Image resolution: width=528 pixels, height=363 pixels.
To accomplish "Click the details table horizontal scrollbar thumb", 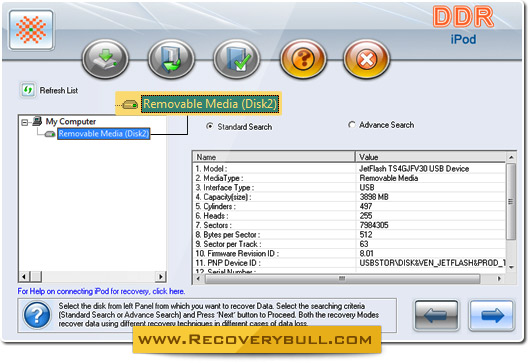I will coord(342,278).
